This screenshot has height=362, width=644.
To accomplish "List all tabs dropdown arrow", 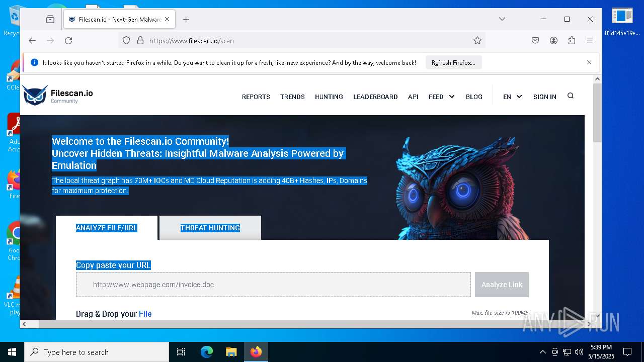I will (x=502, y=19).
